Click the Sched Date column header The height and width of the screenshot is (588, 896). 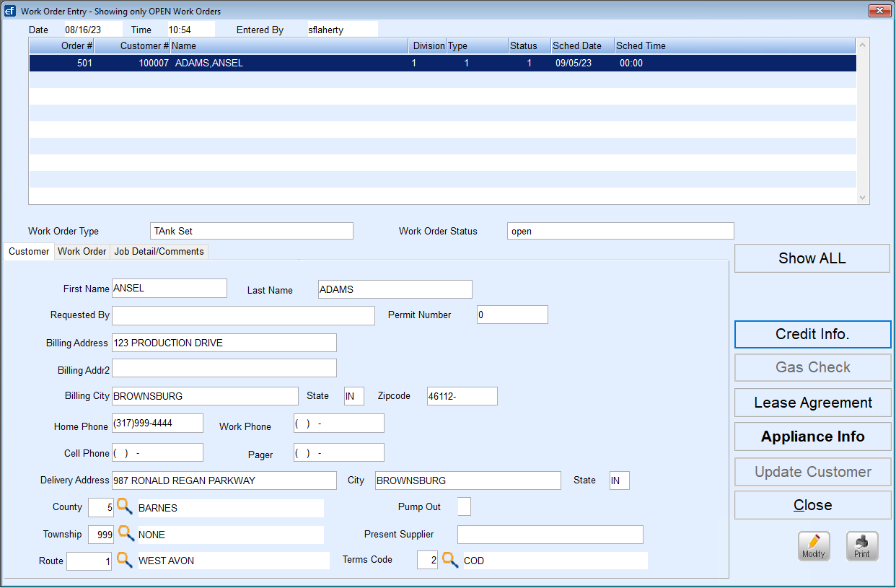tap(582, 45)
